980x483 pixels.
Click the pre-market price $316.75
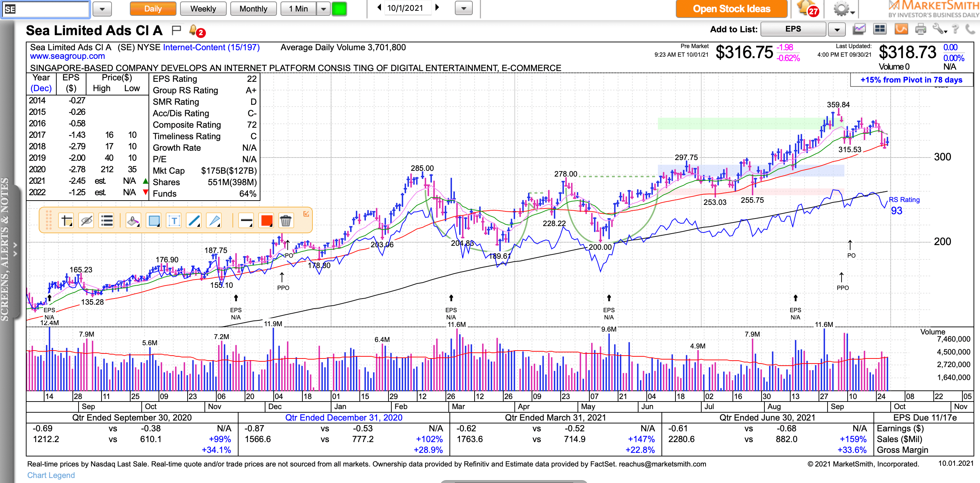click(x=744, y=52)
